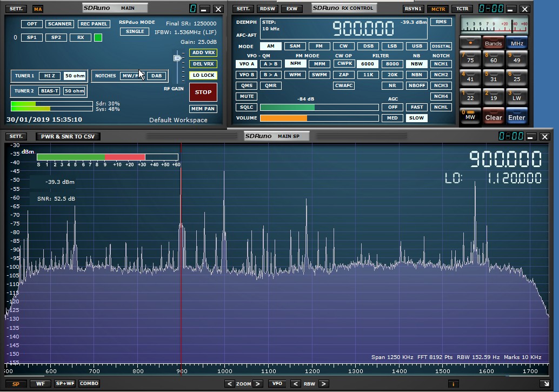Switch to COMBO view
Image resolution: width=559 pixels, height=392 pixels.
[89, 384]
